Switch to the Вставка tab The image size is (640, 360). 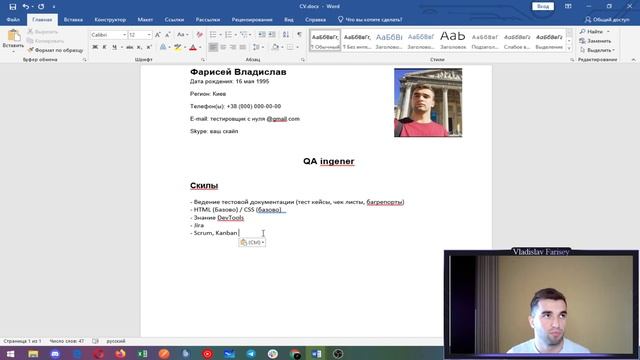73,20
